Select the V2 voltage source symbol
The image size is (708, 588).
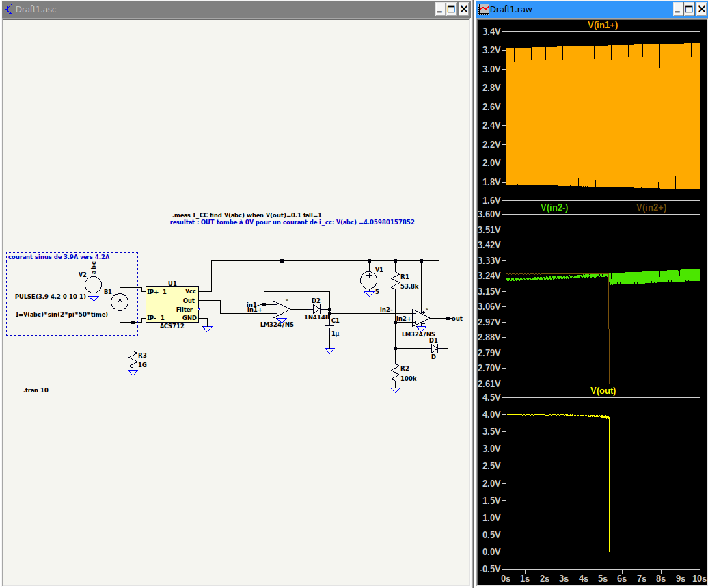tap(93, 284)
